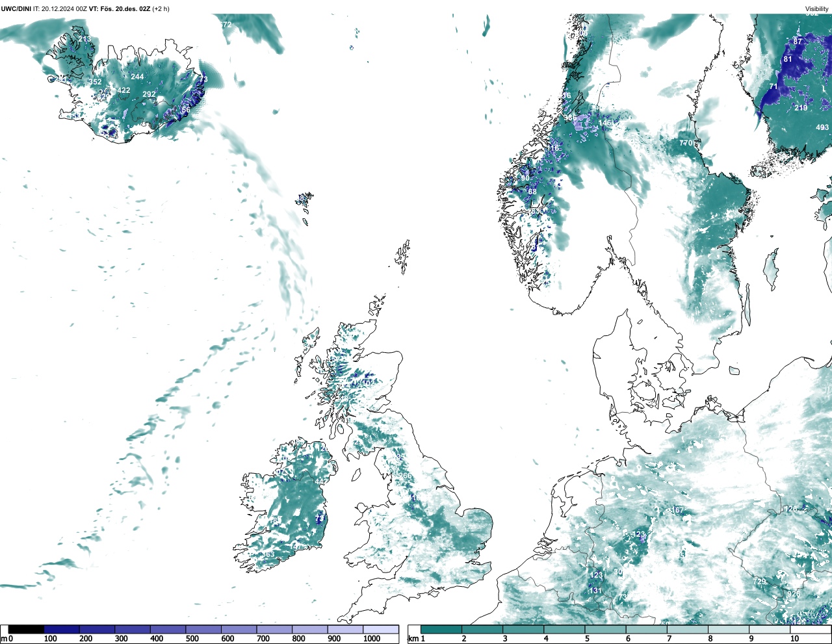The width and height of the screenshot is (832, 644).
Task: Click the white swatch beyond 10 km
Action: pyautogui.click(x=810, y=630)
